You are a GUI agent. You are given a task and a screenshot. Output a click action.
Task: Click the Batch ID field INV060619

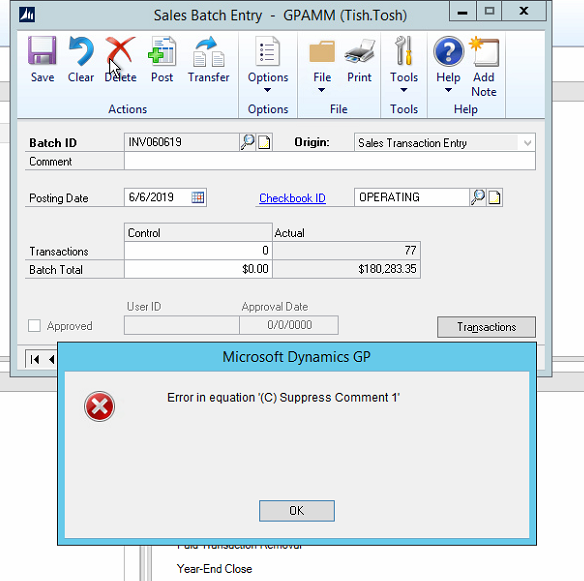tap(182, 142)
